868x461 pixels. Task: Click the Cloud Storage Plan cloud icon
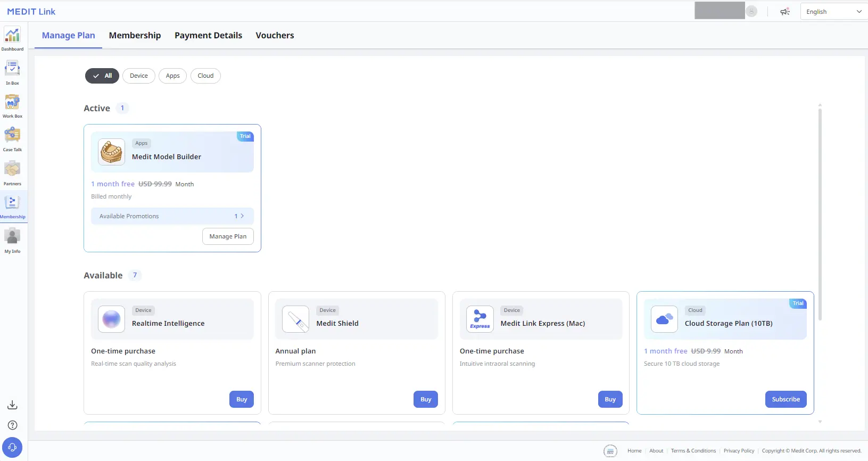pyautogui.click(x=664, y=319)
